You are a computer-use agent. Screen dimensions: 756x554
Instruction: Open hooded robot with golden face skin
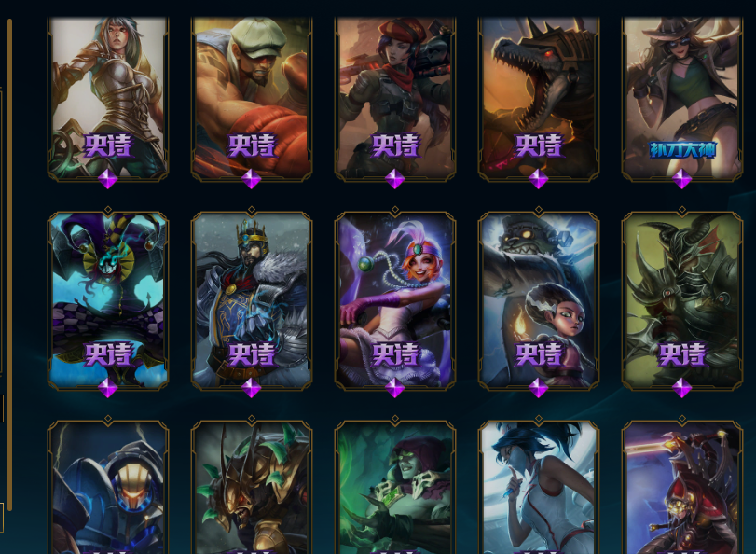(108, 488)
